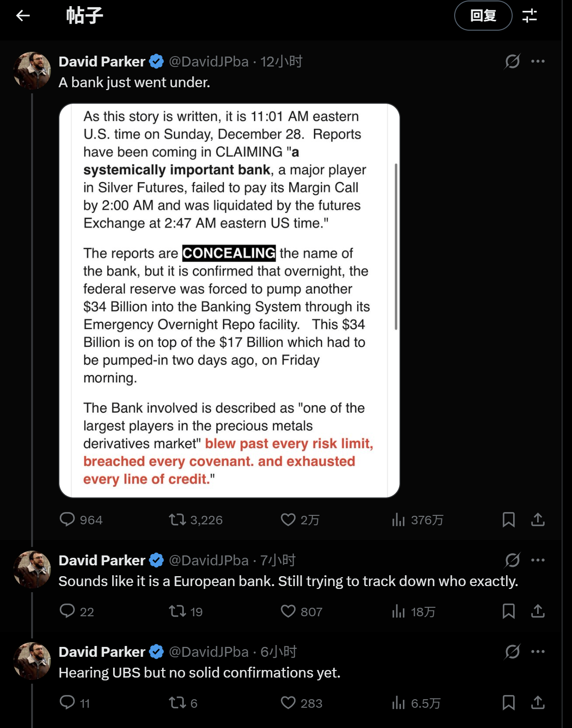Bookmark the 'A bank just went under' post
Image resolution: width=572 pixels, height=728 pixels.
(x=508, y=520)
